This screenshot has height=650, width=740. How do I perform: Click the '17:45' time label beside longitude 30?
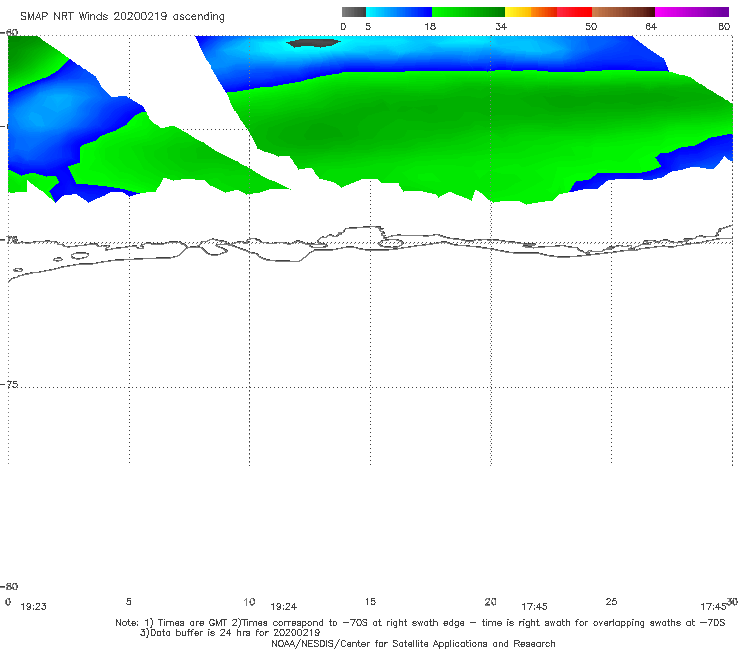[x=713, y=607]
